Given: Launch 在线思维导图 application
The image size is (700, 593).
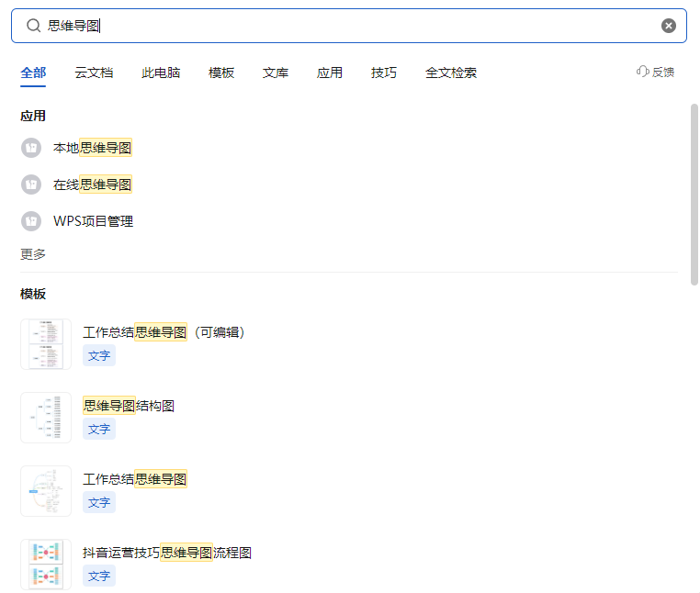Looking at the screenshot, I should (x=93, y=185).
